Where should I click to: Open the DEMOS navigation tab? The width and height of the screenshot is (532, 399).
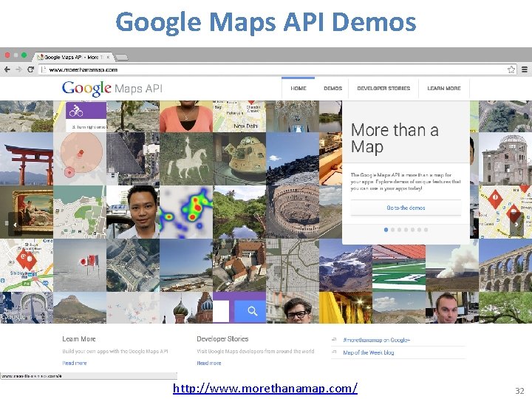pyautogui.click(x=332, y=88)
